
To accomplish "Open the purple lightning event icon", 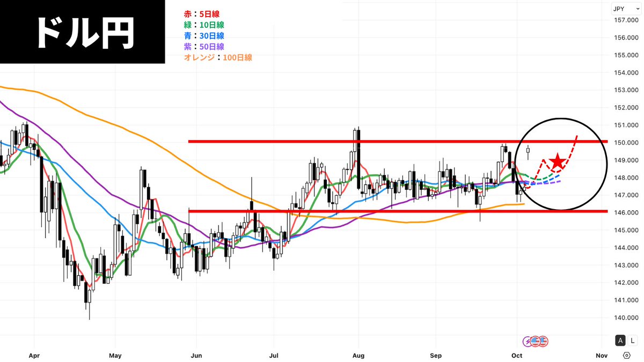I will coord(528,341).
